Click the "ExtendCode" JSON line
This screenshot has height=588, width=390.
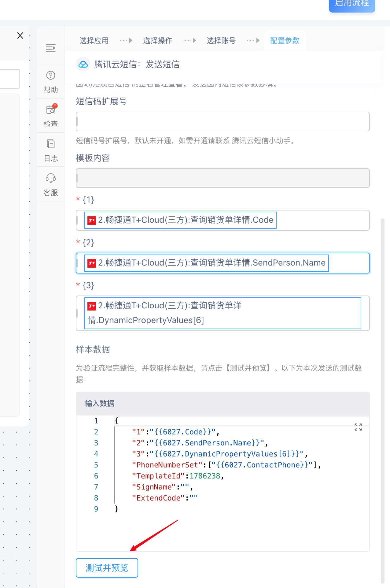[165, 498]
